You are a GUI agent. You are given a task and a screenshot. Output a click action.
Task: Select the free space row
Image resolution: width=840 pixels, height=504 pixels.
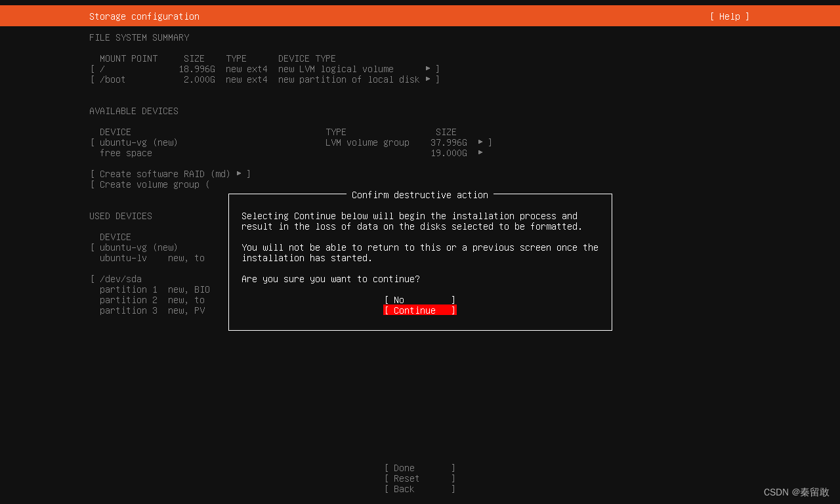click(291, 153)
